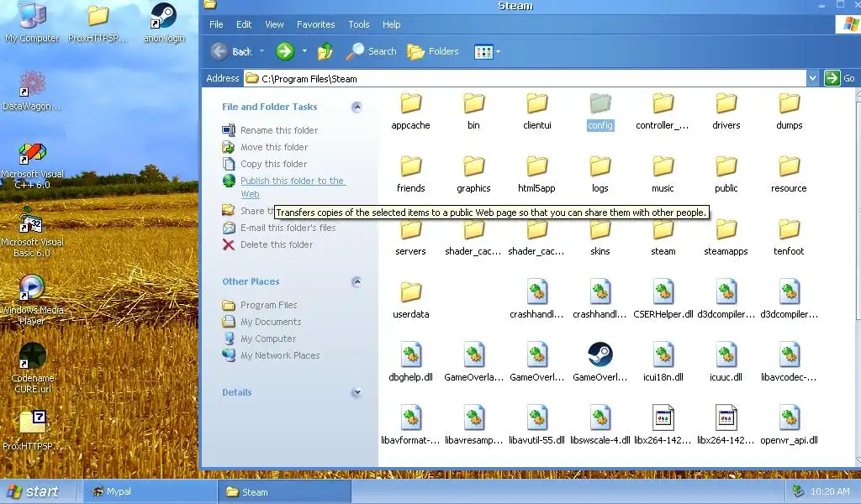Select the steamapps folder
The height and width of the screenshot is (504, 861).
pos(726,238)
